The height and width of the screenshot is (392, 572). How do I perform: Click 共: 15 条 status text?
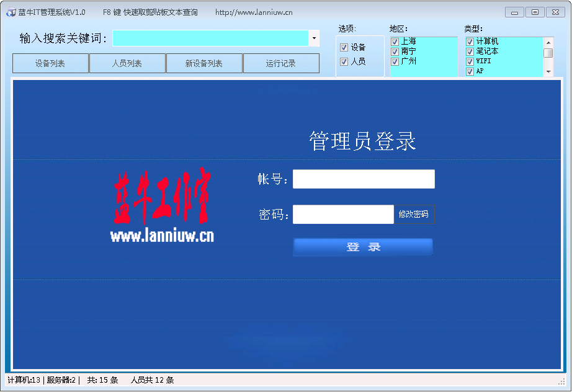point(102,380)
